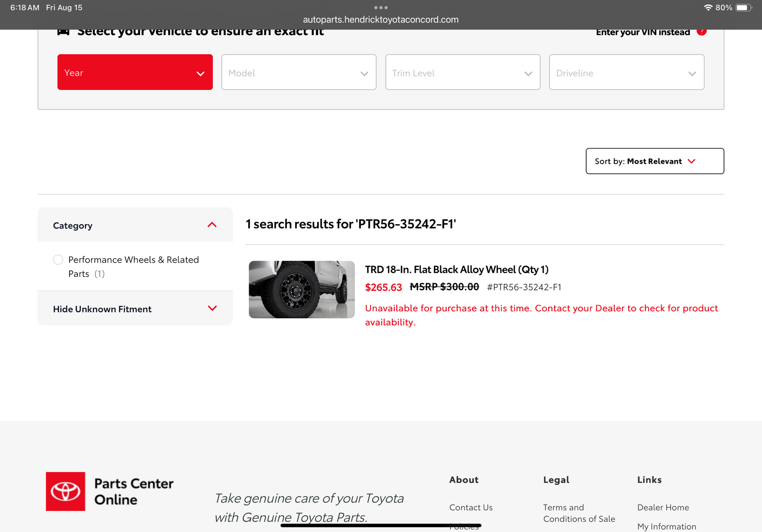Open the Year dropdown
This screenshot has height=532, width=762.
[x=135, y=72]
